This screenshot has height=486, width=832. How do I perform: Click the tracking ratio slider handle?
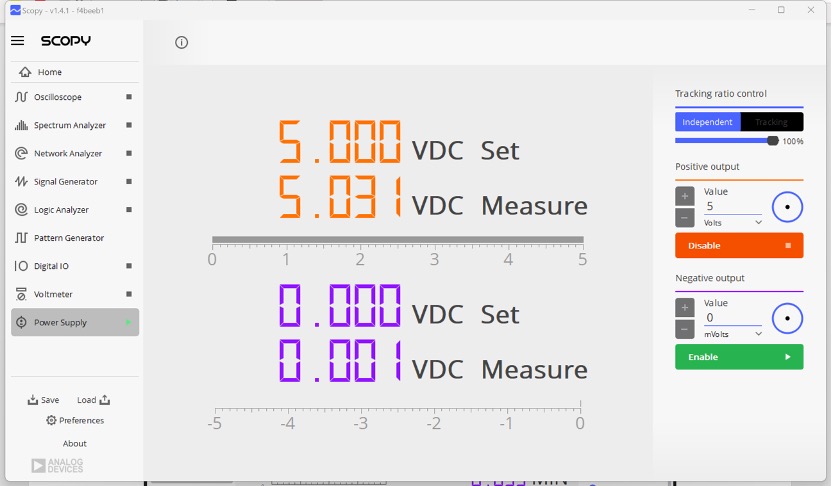click(773, 141)
